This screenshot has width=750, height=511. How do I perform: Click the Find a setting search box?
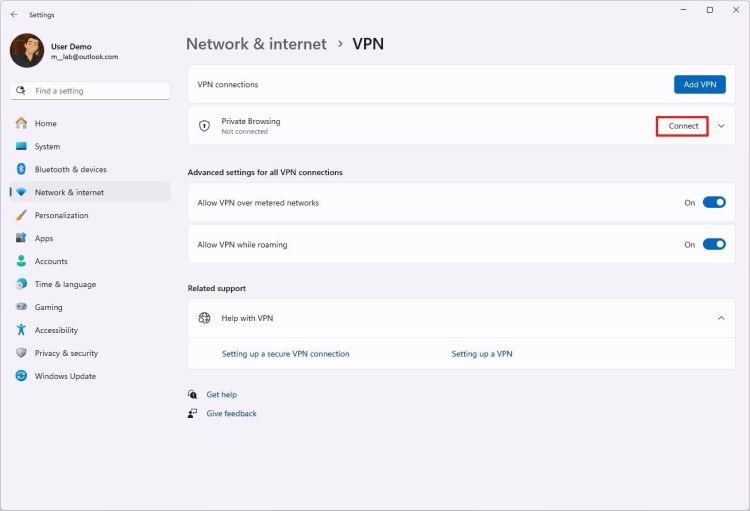point(90,91)
